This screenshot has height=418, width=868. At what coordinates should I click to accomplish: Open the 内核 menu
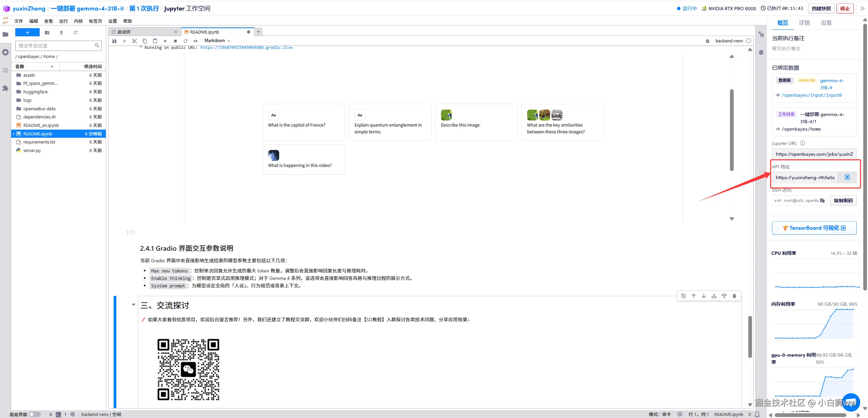coord(78,21)
